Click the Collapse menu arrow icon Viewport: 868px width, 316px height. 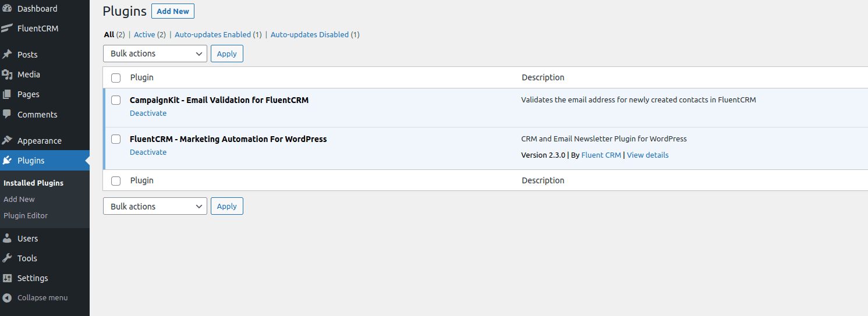[x=7, y=298]
